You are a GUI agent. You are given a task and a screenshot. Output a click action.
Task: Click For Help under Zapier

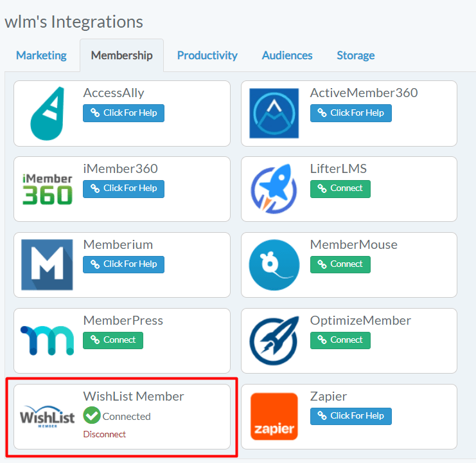click(351, 416)
